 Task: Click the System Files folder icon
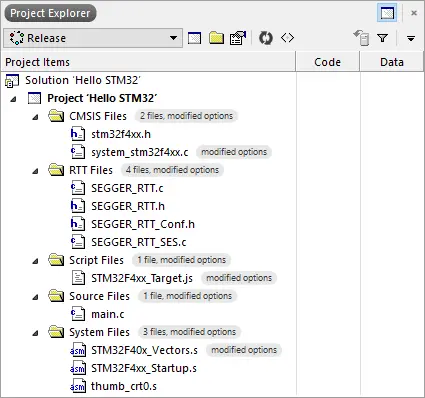[56, 332]
